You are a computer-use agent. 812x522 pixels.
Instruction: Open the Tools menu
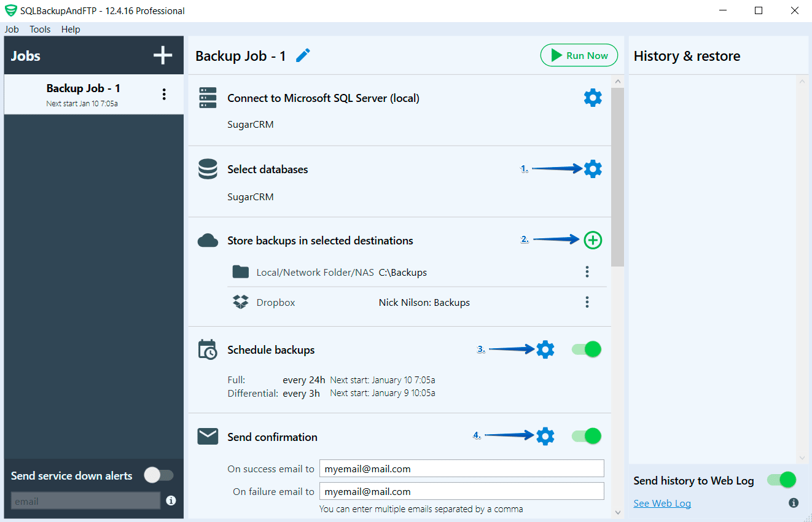[41, 29]
